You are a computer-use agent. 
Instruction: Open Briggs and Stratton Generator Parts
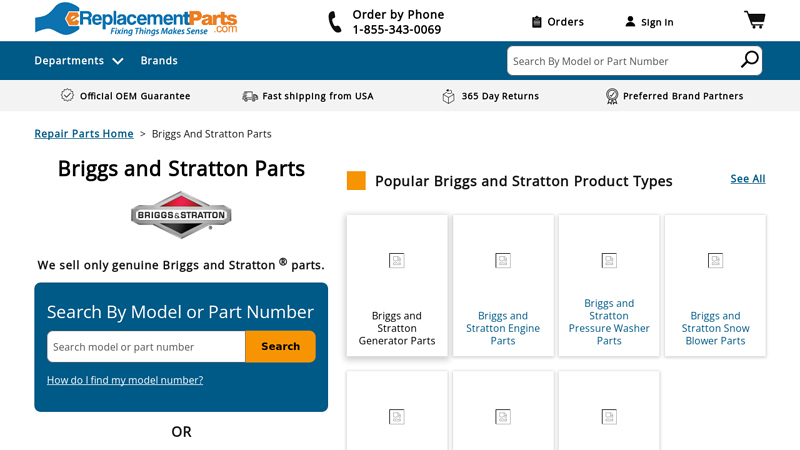(396, 328)
